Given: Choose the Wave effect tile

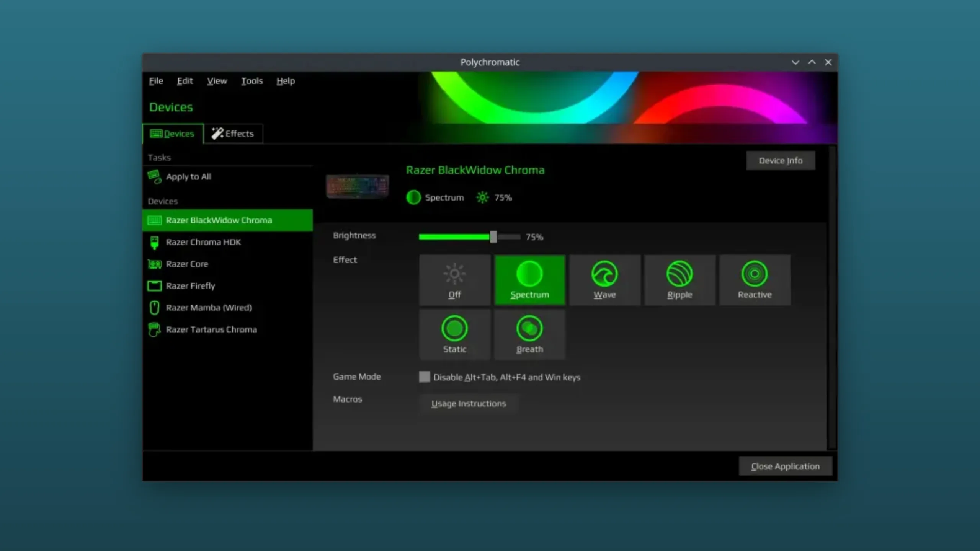Looking at the screenshot, I should point(604,280).
